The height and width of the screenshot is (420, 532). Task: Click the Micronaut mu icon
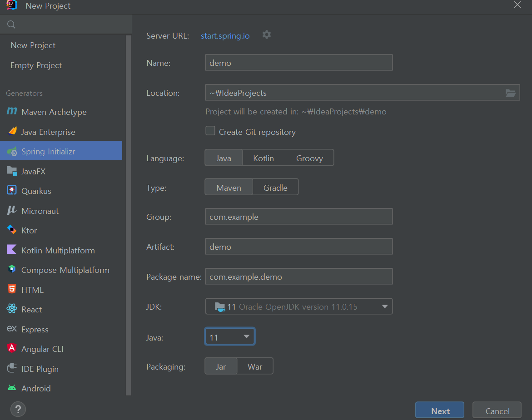(12, 210)
